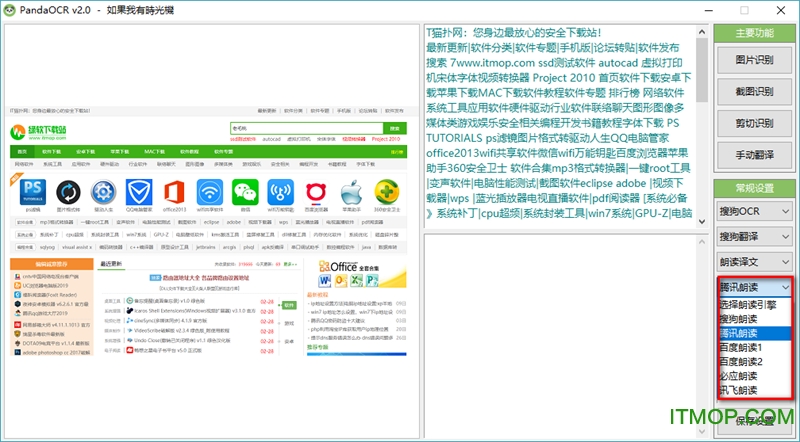The height and width of the screenshot is (442, 800).
Task: Select 百度朗读2 reading engine
Action: (754, 362)
